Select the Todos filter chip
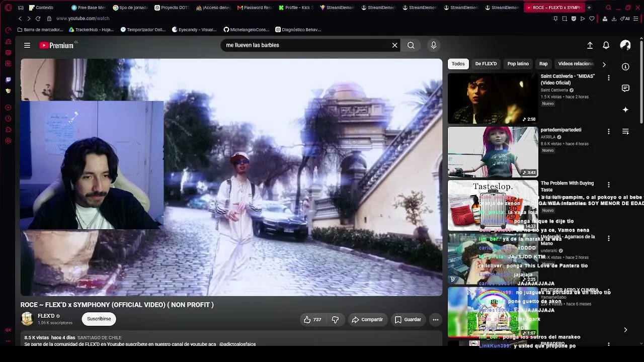644x362 pixels. tap(458, 64)
